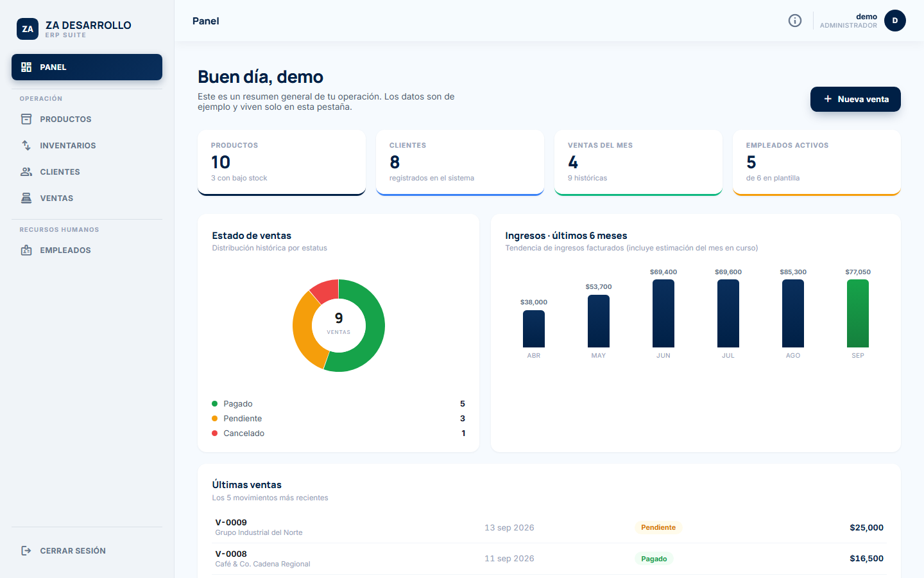The image size is (924, 578).
Task: Click the Inventarios arrows icon
Action: [26, 145]
